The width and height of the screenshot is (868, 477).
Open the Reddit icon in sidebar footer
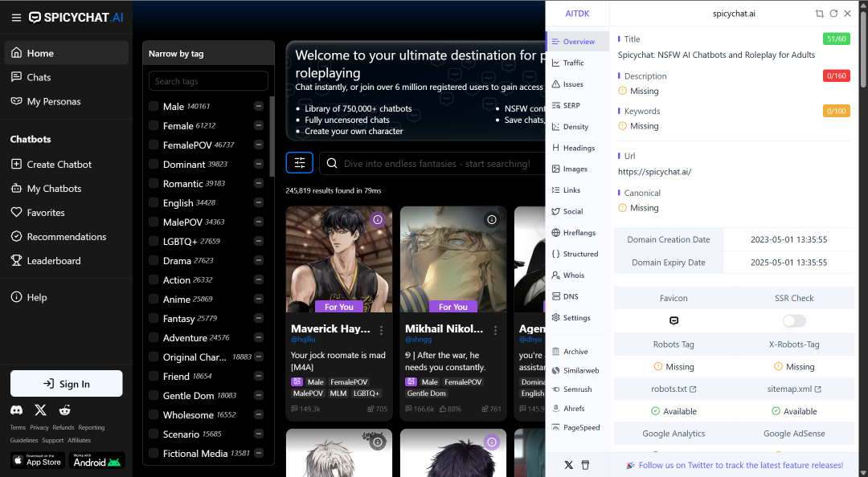[65, 410]
